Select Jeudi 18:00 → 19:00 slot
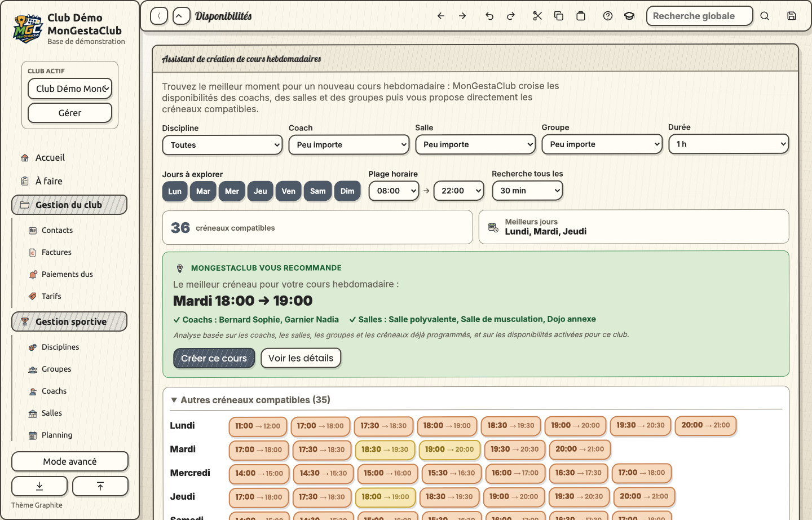Image resolution: width=812 pixels, height=520 pixels. point(386,497)
